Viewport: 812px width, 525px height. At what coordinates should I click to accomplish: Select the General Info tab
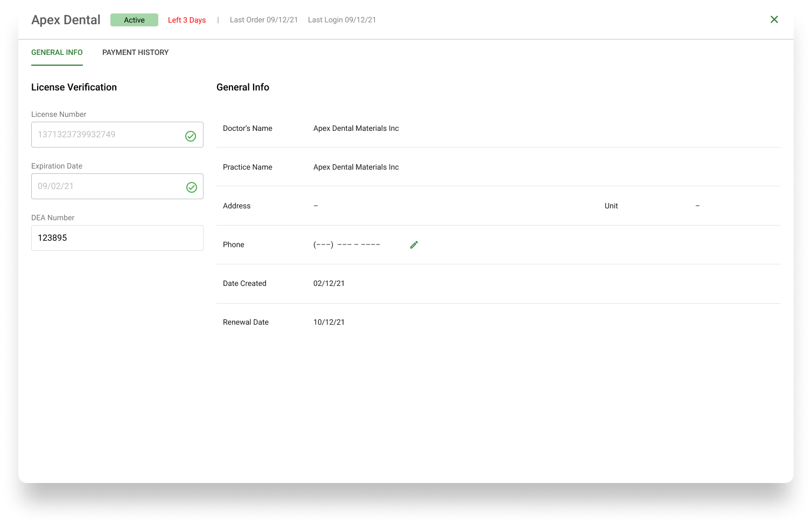[x=57, y=52]
